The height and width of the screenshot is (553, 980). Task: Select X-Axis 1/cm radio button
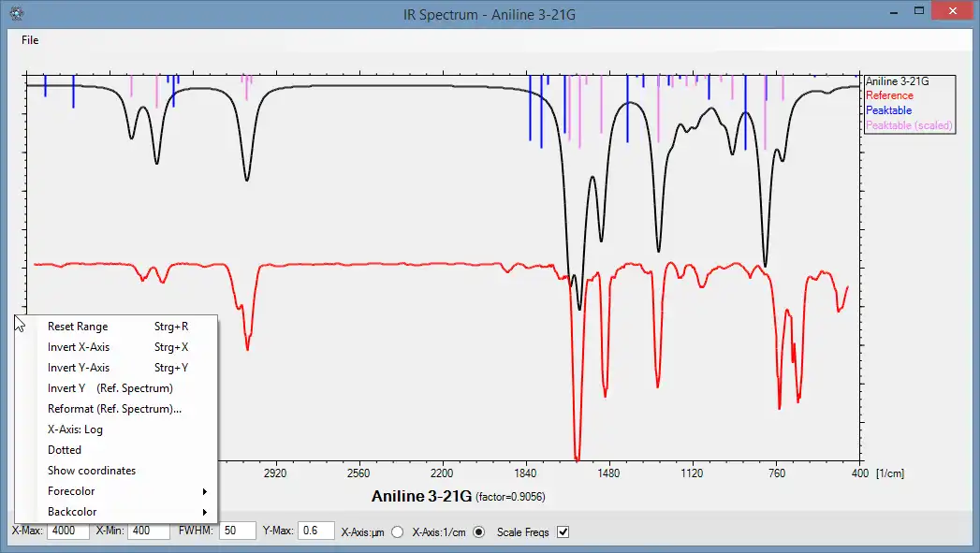point(478,532)
